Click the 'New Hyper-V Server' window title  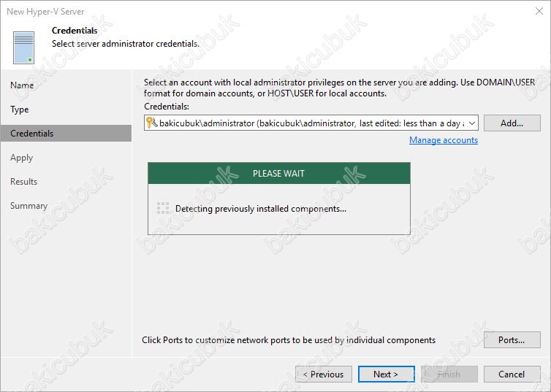45,12
